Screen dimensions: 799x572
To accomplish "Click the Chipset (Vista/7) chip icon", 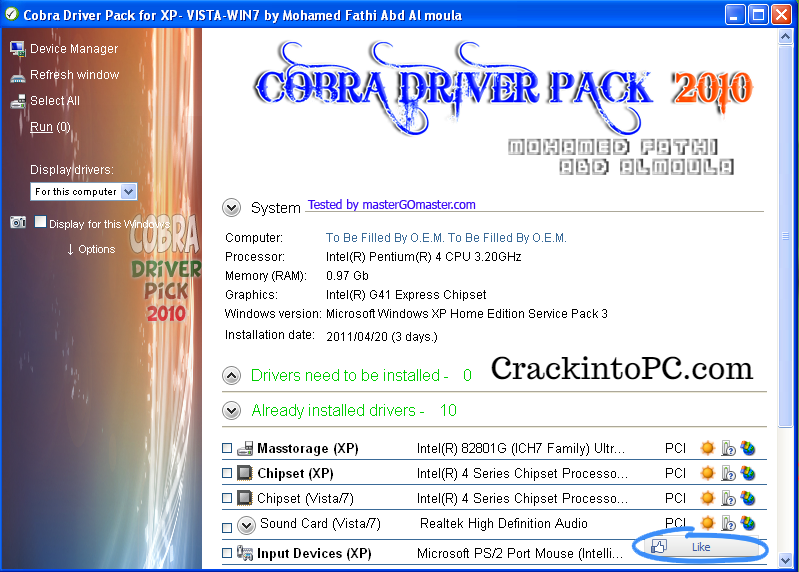I will [245, 498].
